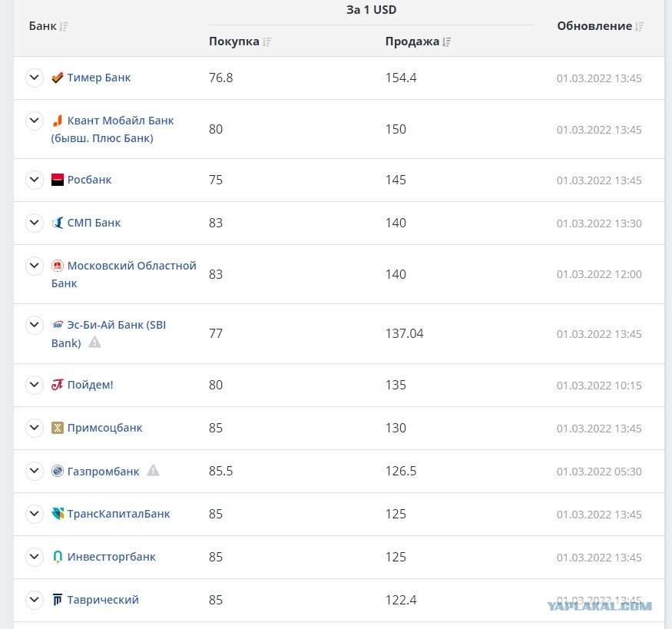Expand the Росбанк row details
This screenshot has height=629, width=672.
pyautogui.click(x=35, y=180)
